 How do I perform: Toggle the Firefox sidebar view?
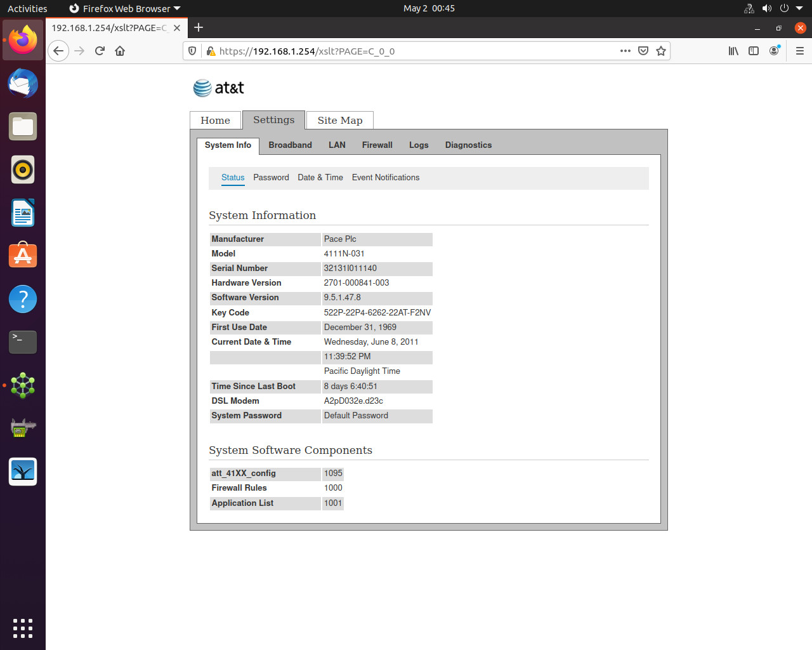click(754, 51)
